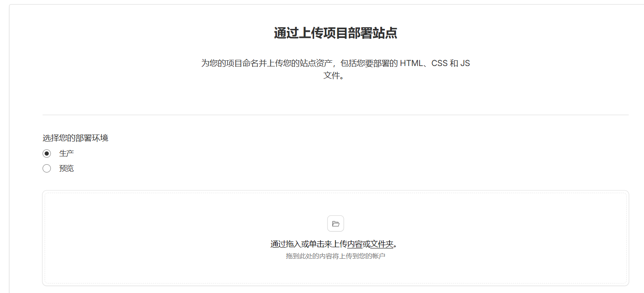Image resolution: width=644 pixels, height=293 pixels.
Task: Select the 生产 deployment environment radio
Action: 47,154
